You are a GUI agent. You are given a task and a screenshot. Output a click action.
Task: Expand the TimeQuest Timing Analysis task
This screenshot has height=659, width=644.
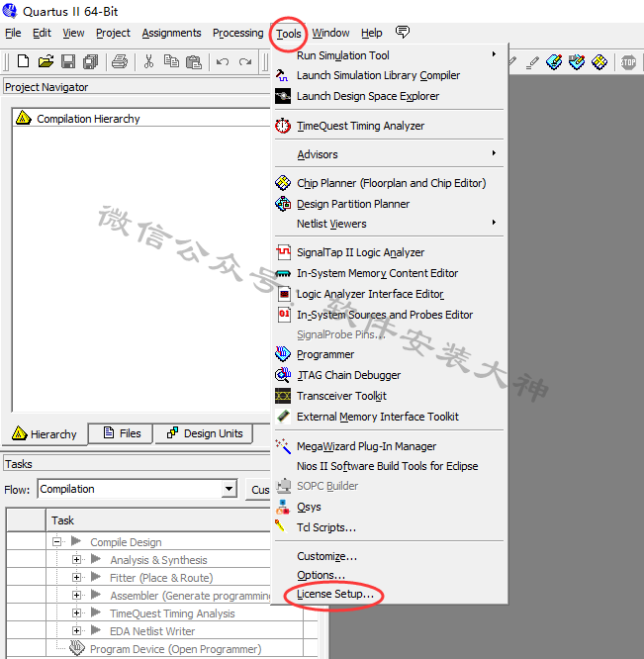point(76,613)
